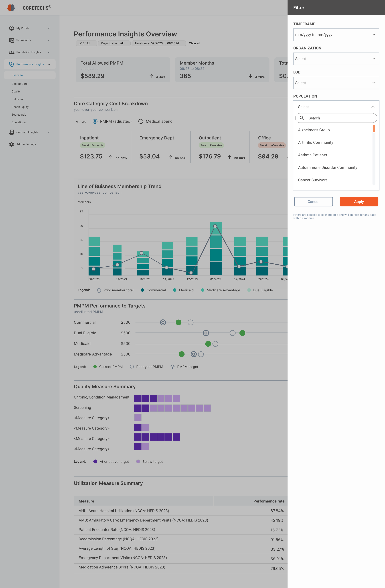This screenshot has width=385, height=588.
Task: Click the magnifier icon in population search
Action: pyautogui.click(x=302, y=118)
